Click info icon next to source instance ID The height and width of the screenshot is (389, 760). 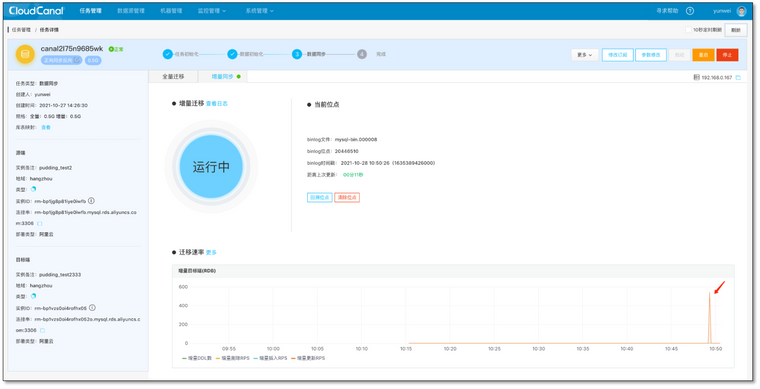[91, 201]
